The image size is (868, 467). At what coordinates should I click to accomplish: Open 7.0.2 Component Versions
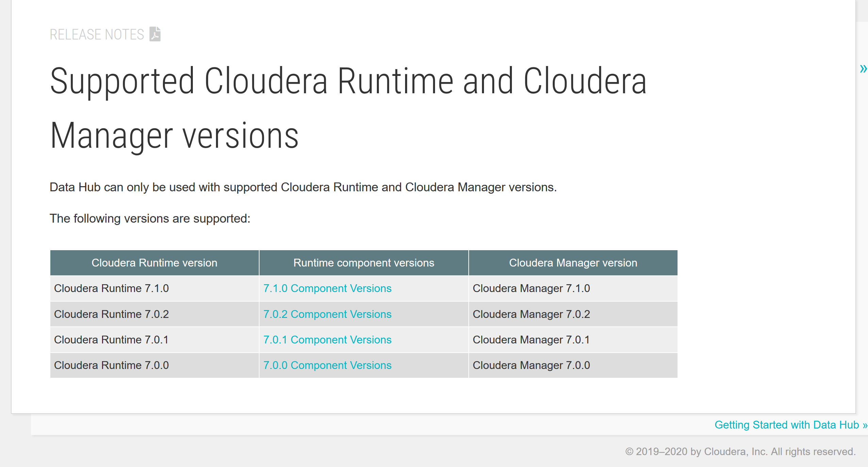[328, 314]
